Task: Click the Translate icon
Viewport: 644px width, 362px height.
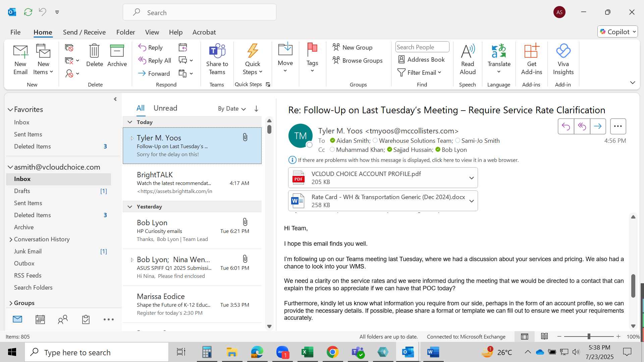Action: click(x=499, y=59)
